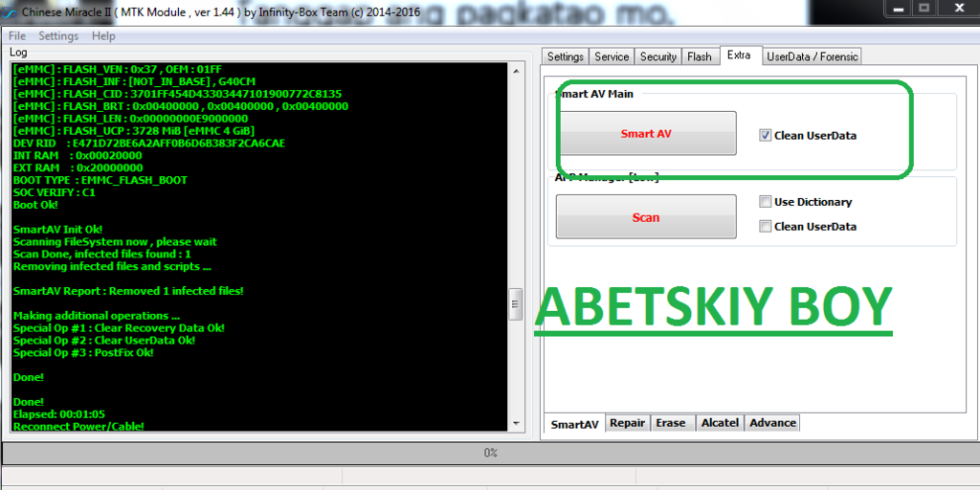The height and width of the screenshot is (490, 980).
Task: Uncheck Clean UserData under Smart AV Main
Action: click(765, 135)
